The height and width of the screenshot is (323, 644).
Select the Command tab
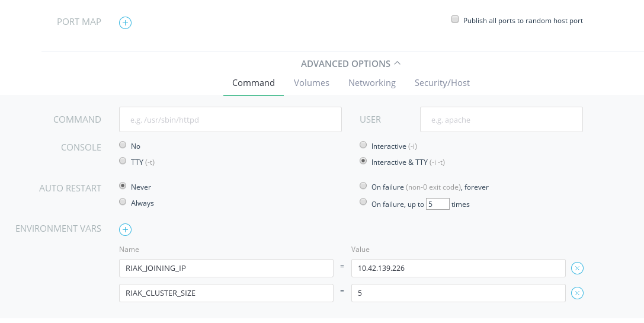[253, 83]
